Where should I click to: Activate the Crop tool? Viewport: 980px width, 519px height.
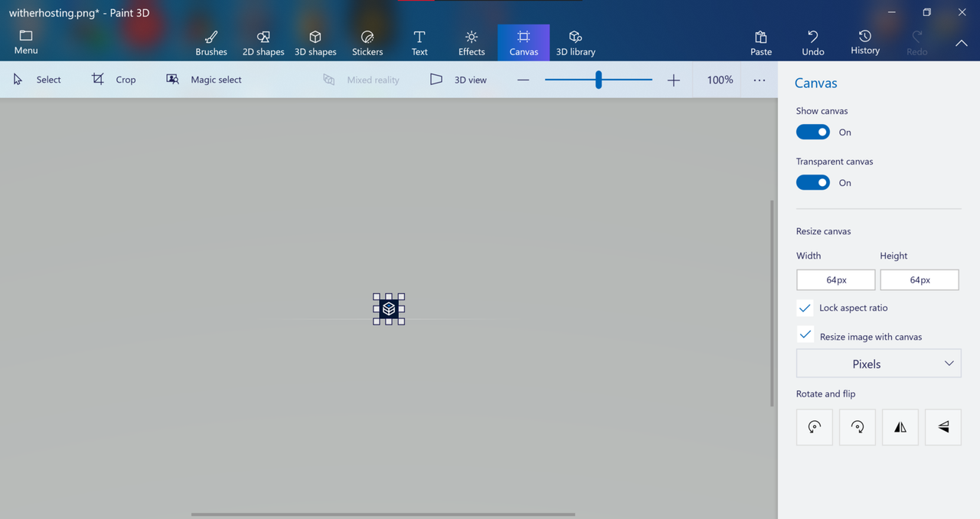click(113, 80)
